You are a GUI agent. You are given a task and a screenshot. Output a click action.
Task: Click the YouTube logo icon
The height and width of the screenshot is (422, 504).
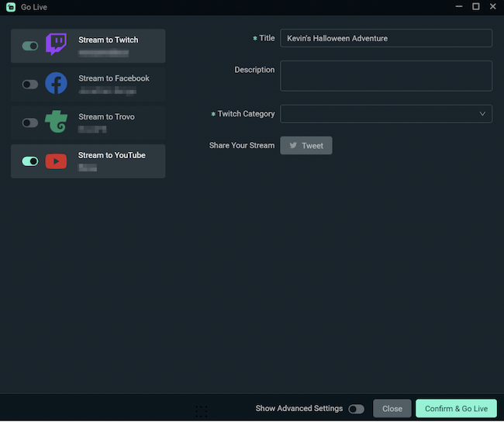click(57, 161)
